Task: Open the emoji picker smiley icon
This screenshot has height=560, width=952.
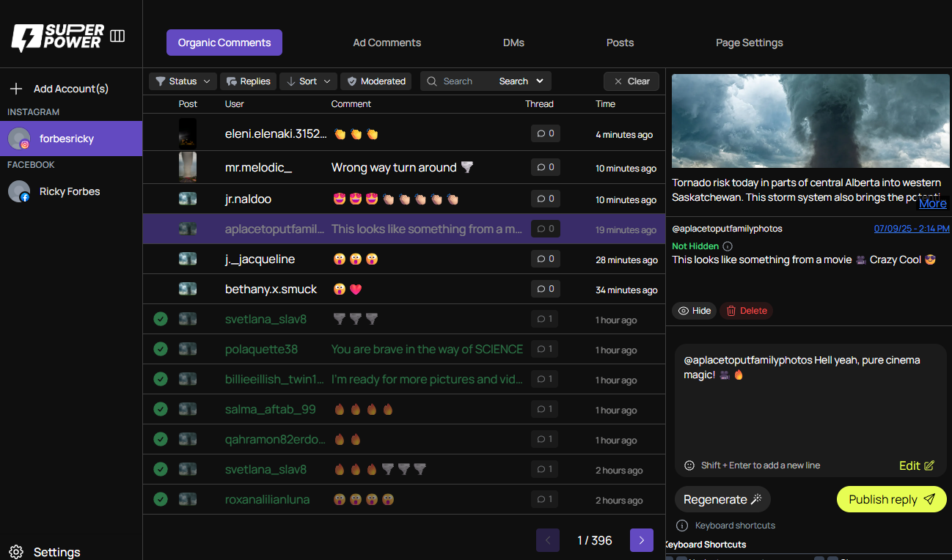Action: pos(689,465)
